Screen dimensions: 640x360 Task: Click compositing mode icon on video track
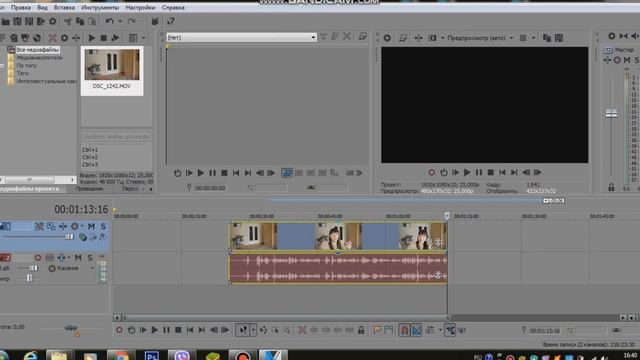(83, 237)
